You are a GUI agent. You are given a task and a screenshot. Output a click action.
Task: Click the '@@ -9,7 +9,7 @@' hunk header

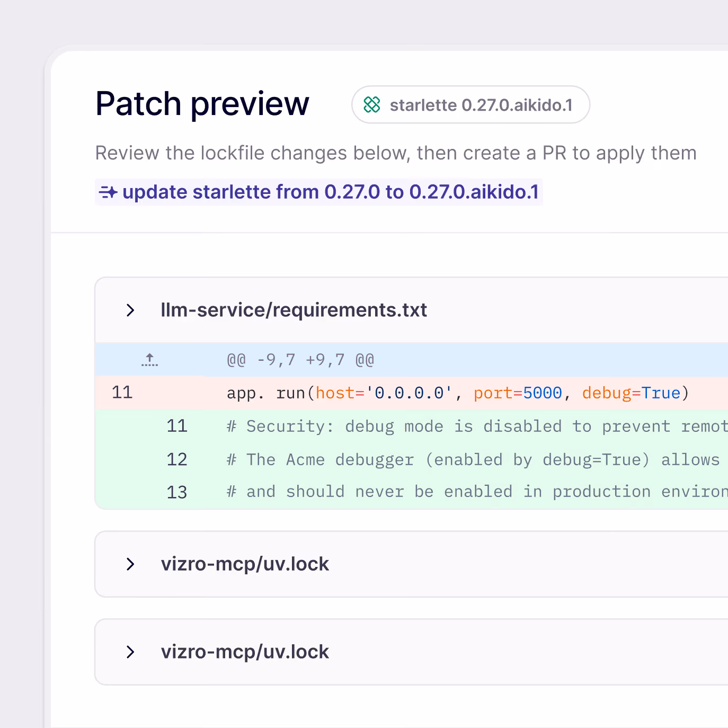(300, 360)
